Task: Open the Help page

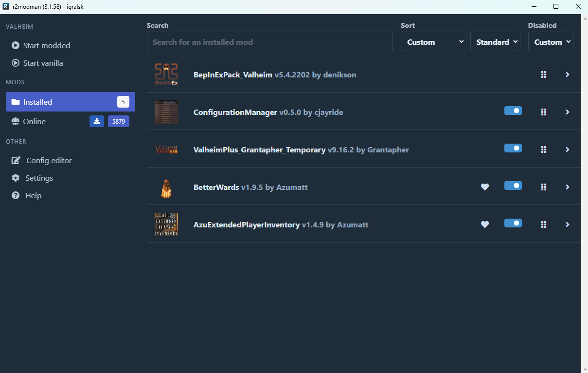Action: point(71,195)
